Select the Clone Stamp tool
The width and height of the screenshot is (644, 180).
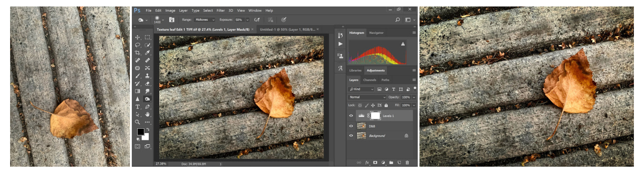(x=147, y=76)
